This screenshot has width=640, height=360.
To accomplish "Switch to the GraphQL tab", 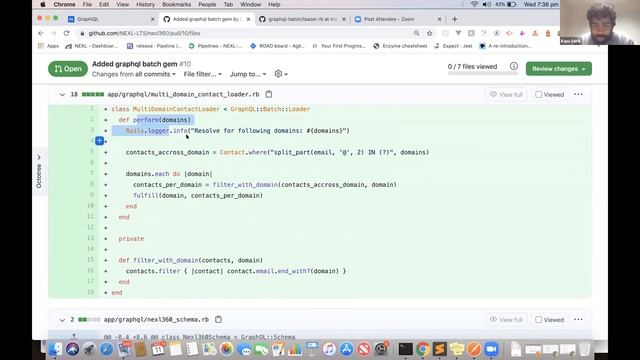I will tap(109, 19).
